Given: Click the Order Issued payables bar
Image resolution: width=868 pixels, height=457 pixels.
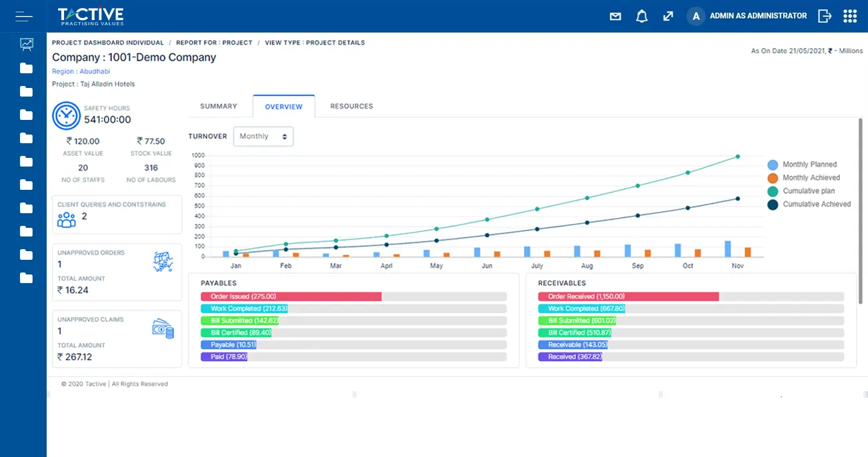Looking at the screenshot, I should (291, 296).
